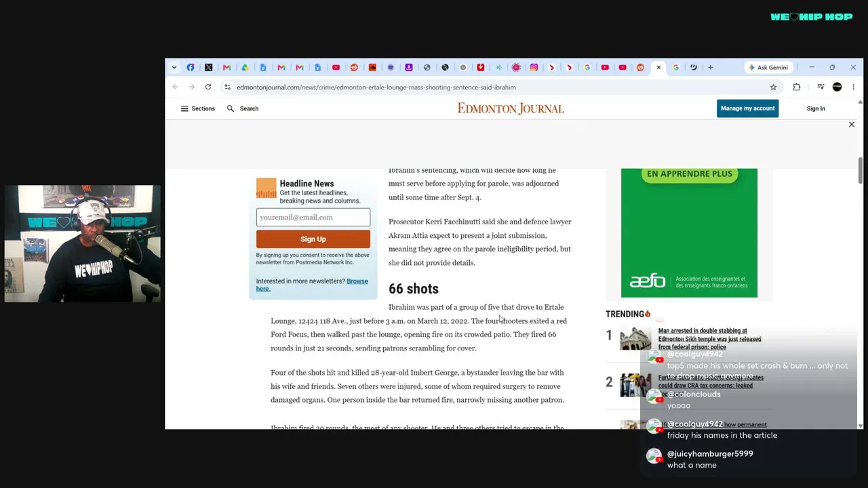Switch to the last tab with smiley icon
The image size is (868, 488).
pos(694,68)
